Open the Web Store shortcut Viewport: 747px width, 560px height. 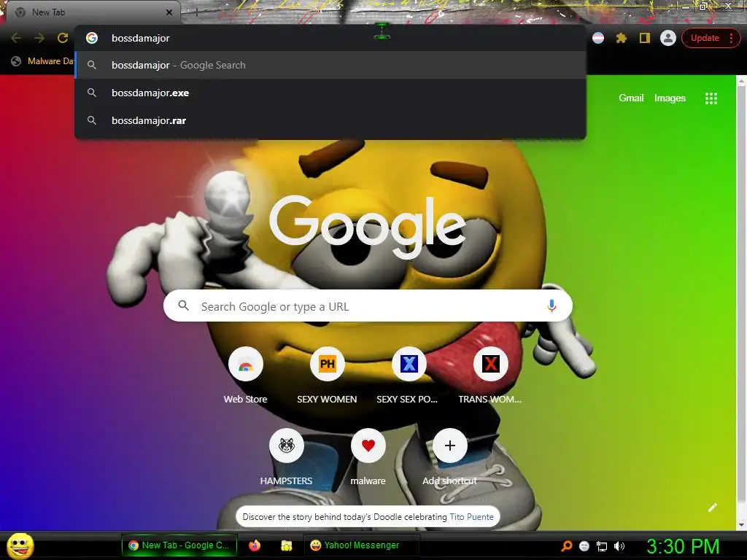[x=245, y=376]
